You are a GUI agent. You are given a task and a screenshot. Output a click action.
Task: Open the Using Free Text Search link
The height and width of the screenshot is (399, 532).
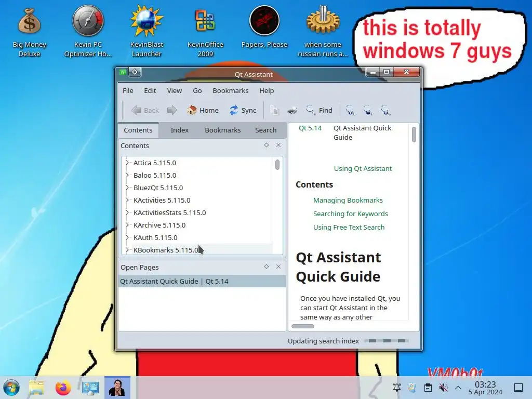tap(349, 228)
